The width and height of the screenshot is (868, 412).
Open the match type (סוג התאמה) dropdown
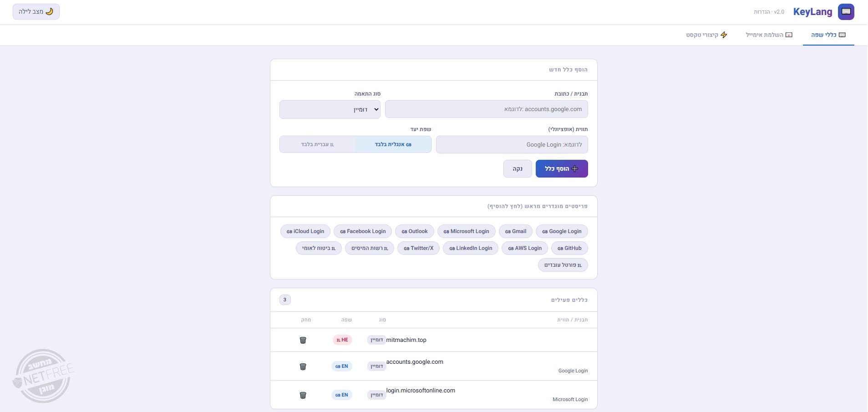330,110
